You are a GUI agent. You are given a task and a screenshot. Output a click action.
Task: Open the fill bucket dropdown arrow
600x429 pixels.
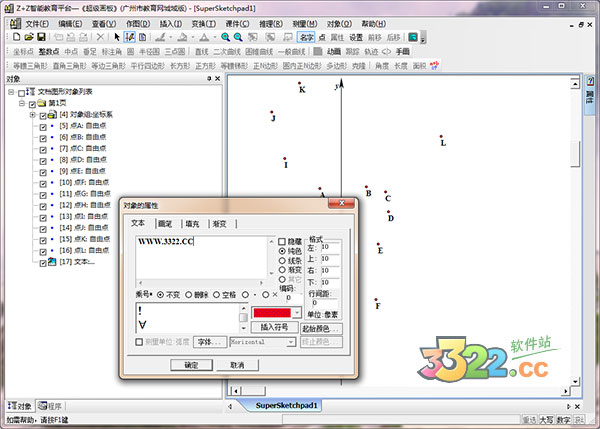[192, 37]
